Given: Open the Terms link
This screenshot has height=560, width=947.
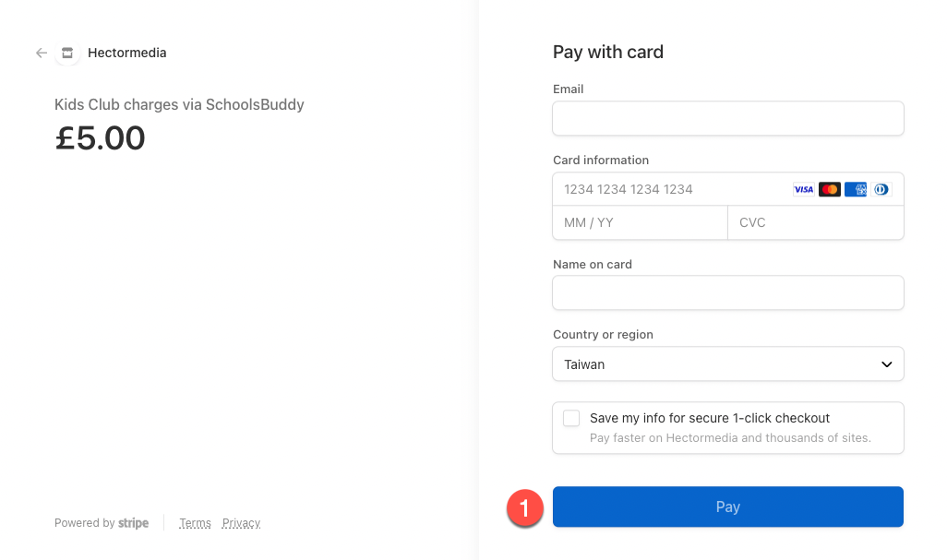Looking at the screenshot, I should click(195, 523).
